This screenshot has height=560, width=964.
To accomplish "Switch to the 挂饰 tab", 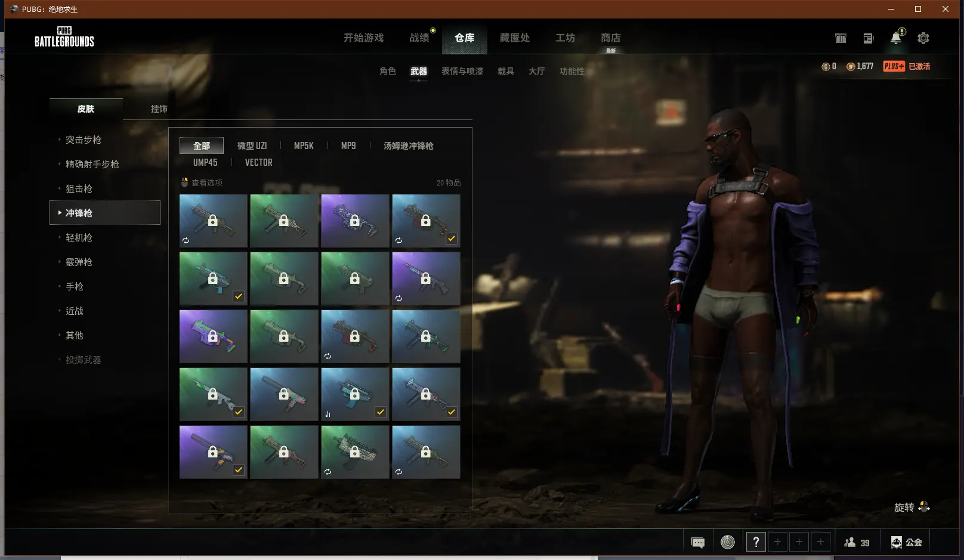I will [159, 109].
